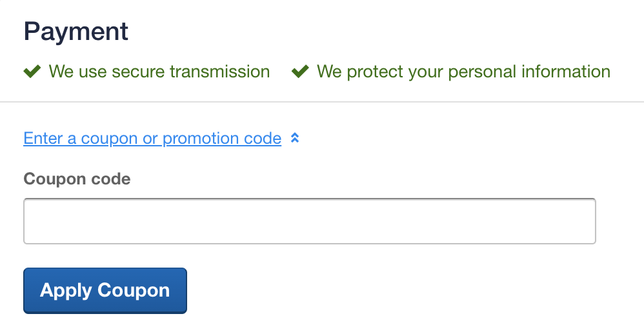Open the Enter a coupon or promotion code link
Image resolution: width=644 pixels, height=334 pixels.
click(x=152, y=138)
